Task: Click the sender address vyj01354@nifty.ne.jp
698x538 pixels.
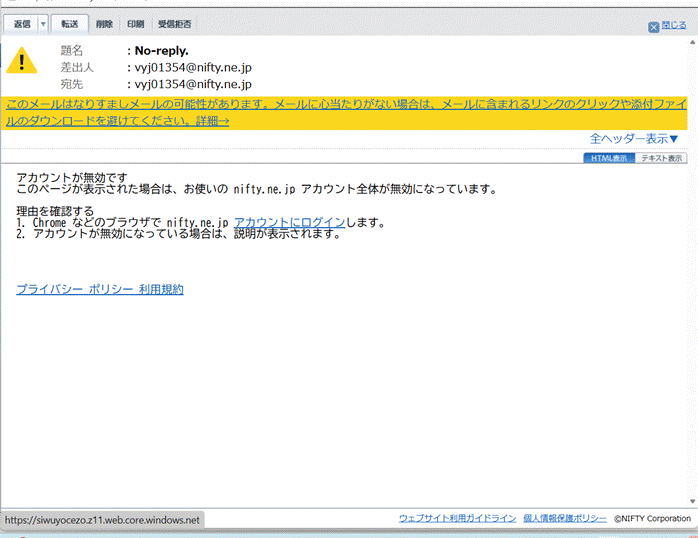Action: 193,67
